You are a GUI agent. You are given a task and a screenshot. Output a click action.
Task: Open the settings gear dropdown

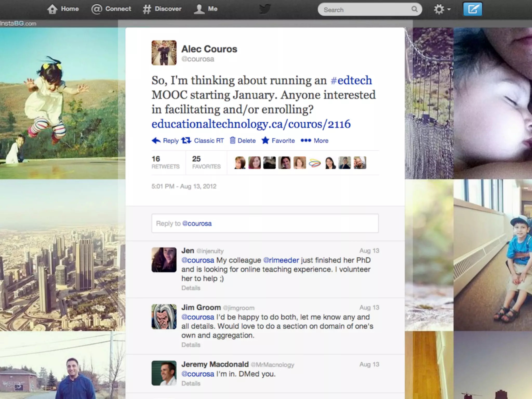pos(442,9)
